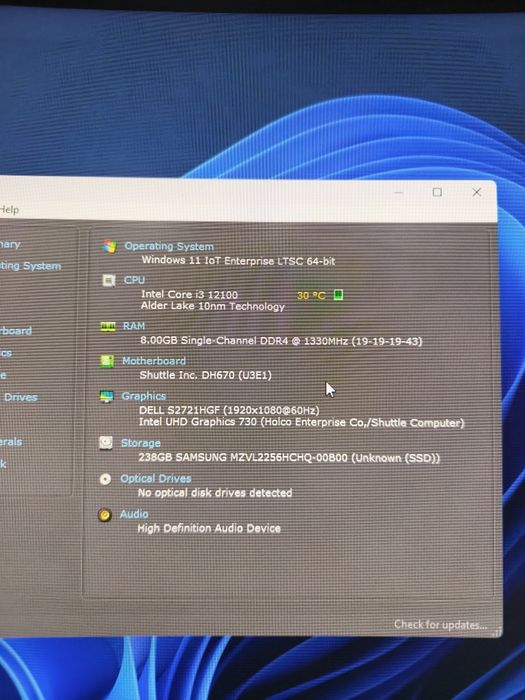Click the CPU chip icon

pos(108,280)
